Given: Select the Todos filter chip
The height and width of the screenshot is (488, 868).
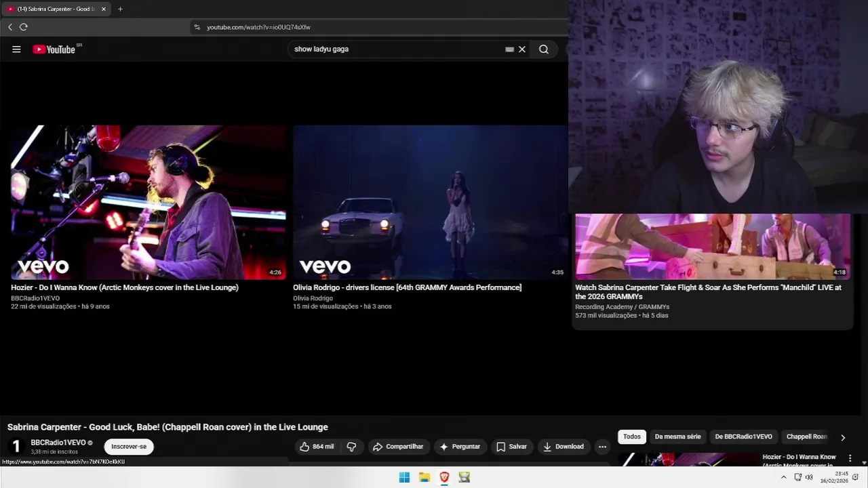Looking at the screenshot, I should click(x=632, y=437).
